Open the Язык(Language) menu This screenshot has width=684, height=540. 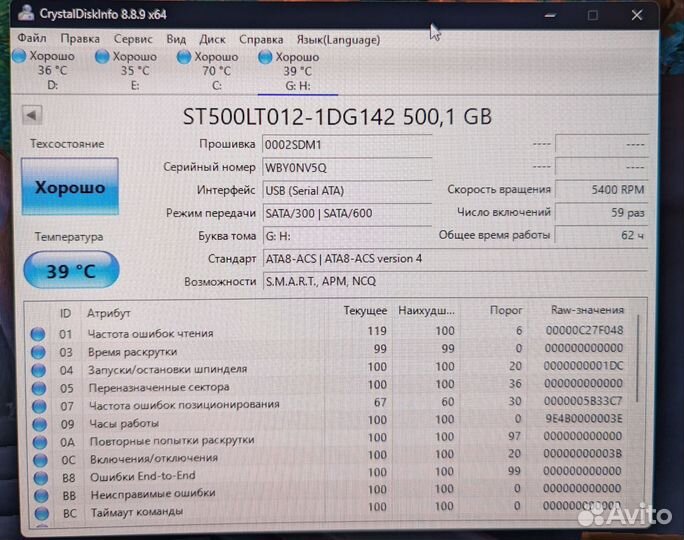point(338,40)
